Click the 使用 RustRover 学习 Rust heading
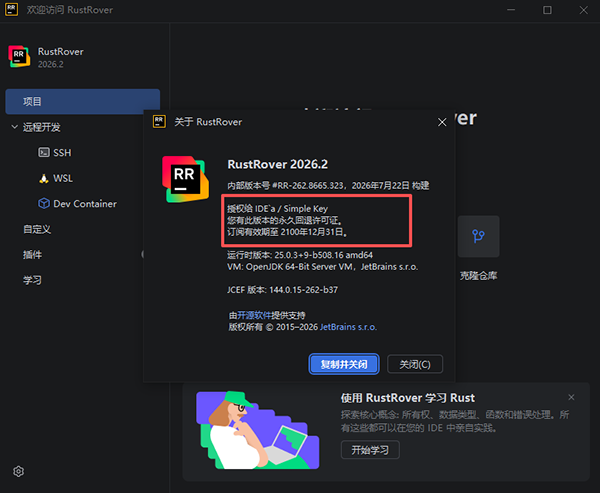This screenshot has width=600, height=493. tap(408, 398)
